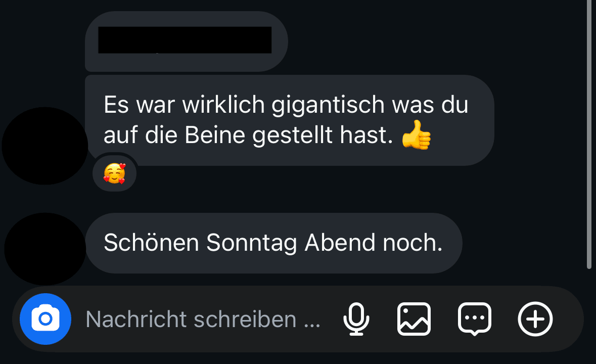This screenshot has width=596, height=364.
Task: Click the chat scrollbar thumb on the right
Action: 589,134
